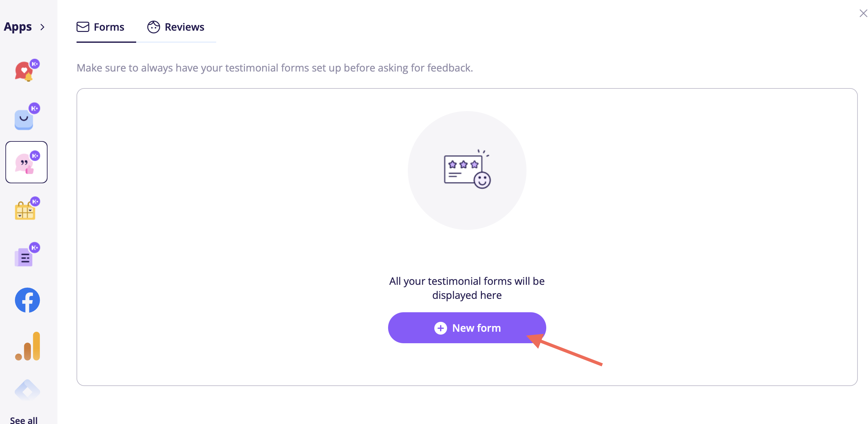Create a testimonial with New form button

(467, 328)
